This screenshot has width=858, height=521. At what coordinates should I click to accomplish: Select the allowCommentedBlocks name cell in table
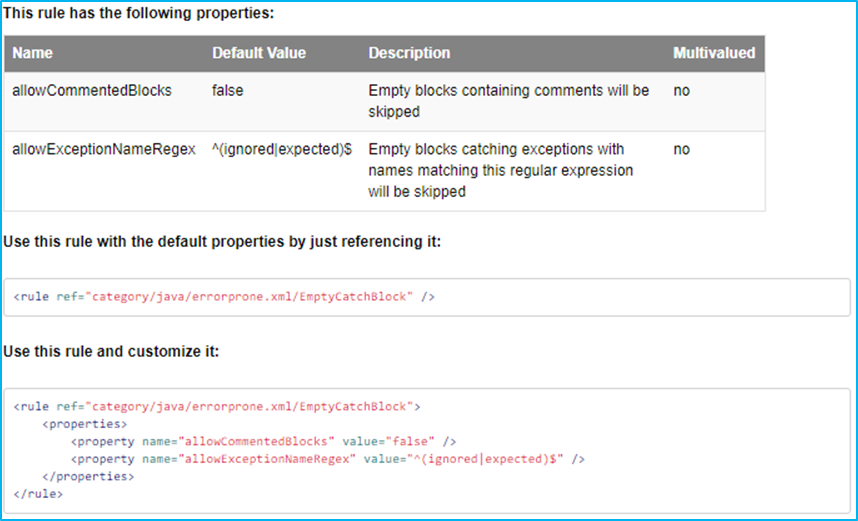pos(92,91)
